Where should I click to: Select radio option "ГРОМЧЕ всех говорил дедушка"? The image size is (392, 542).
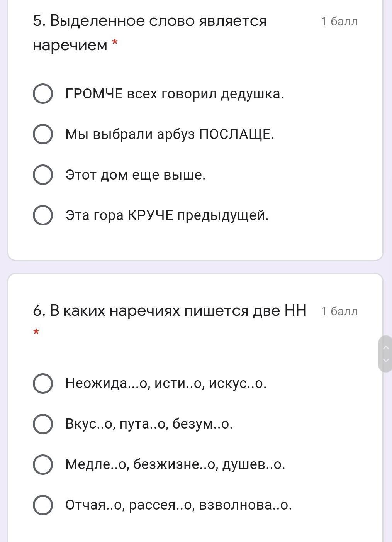point(43,94)
